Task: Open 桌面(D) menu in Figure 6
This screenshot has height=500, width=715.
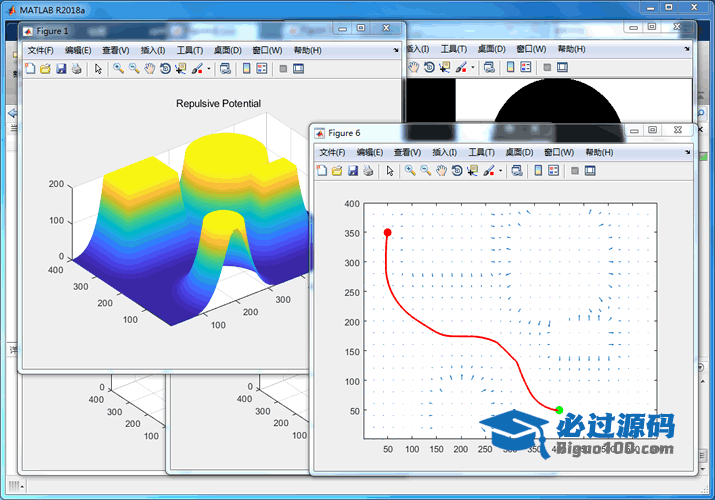Action: pyautogui.click(x=519, y=152)
